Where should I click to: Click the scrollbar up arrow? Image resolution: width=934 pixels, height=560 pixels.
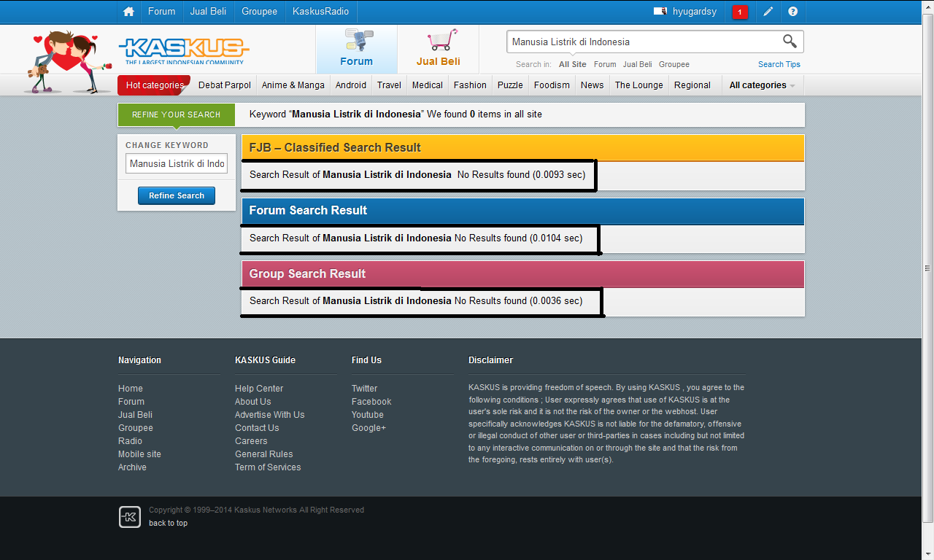point(927,5)
